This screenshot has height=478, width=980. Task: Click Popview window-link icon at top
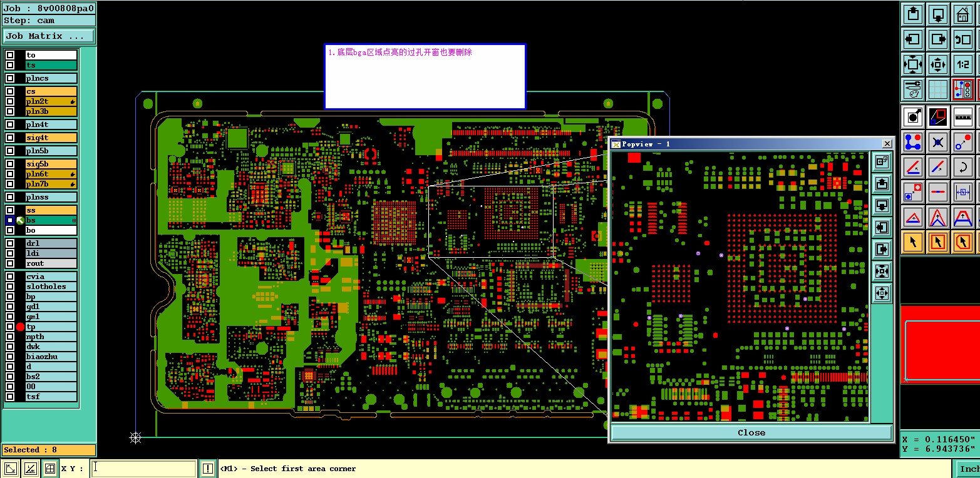[882, 162]
